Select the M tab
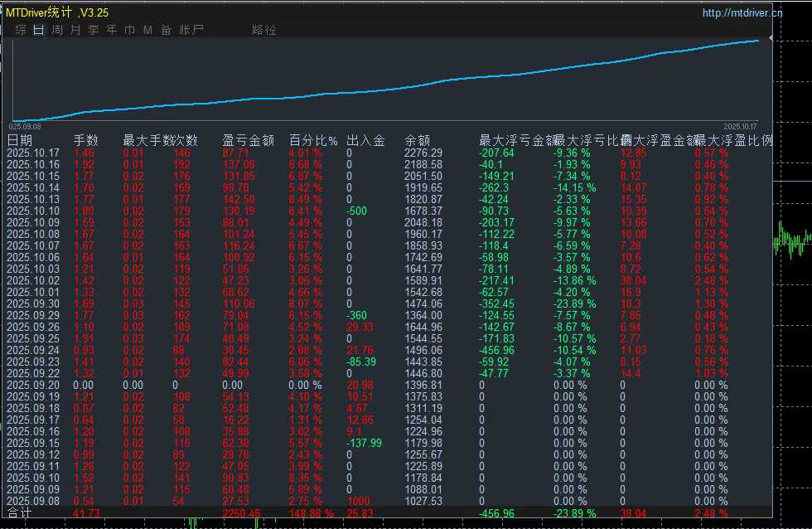This screenshot has width=812, height=529. click(x=148, y=30)
